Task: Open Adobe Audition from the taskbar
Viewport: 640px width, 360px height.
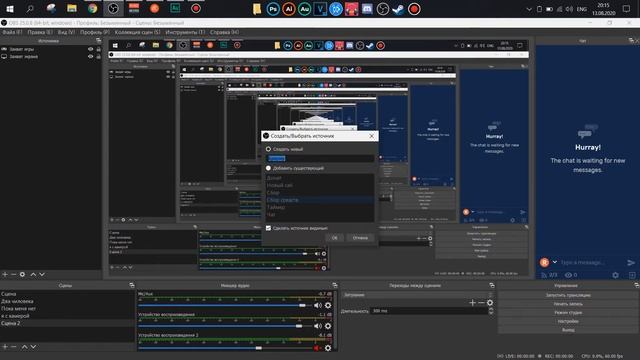Action: click(x=304, y=9)
